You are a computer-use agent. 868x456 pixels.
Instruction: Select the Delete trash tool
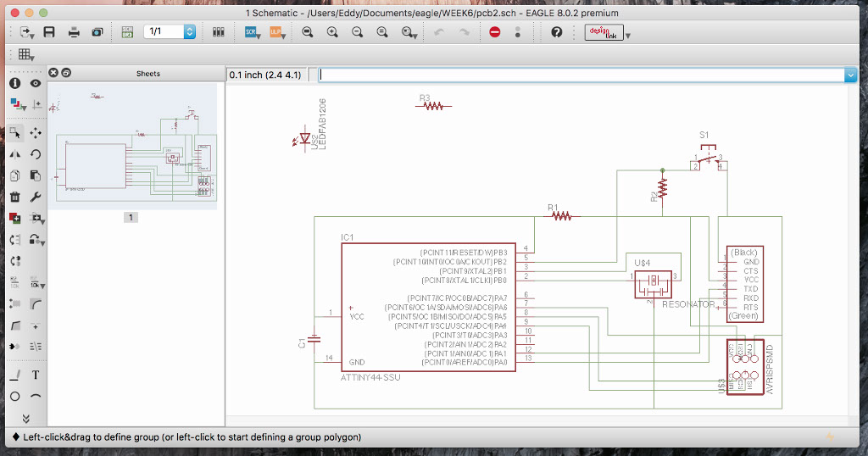click(x=14, y=197)
